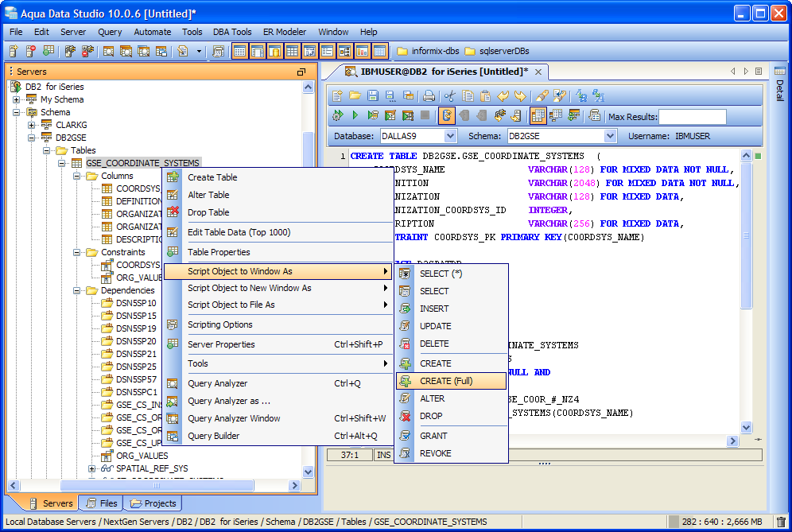The width and height of the screenshot is (792, 532).
Task: Click the Open folder icon in query toolbar
Action: pyautogui.click(x=355, y=95)
